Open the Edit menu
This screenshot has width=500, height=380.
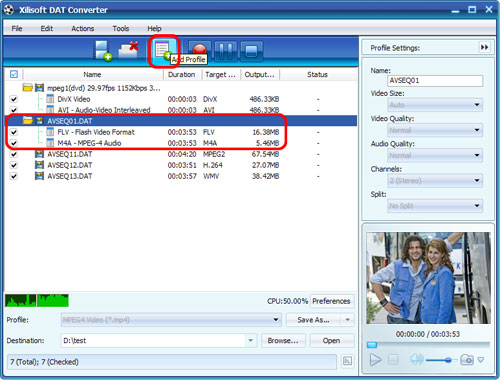coord(47,28)
